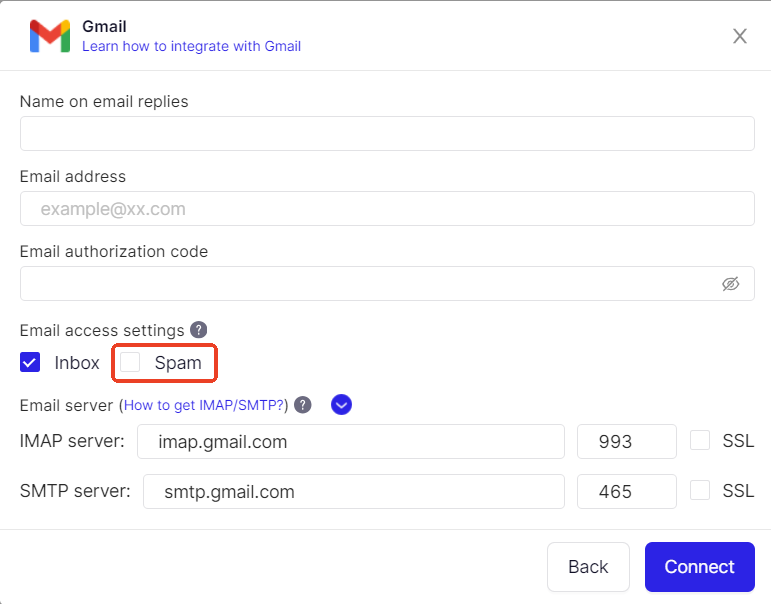Select the IMAP port 993 field

626,442
